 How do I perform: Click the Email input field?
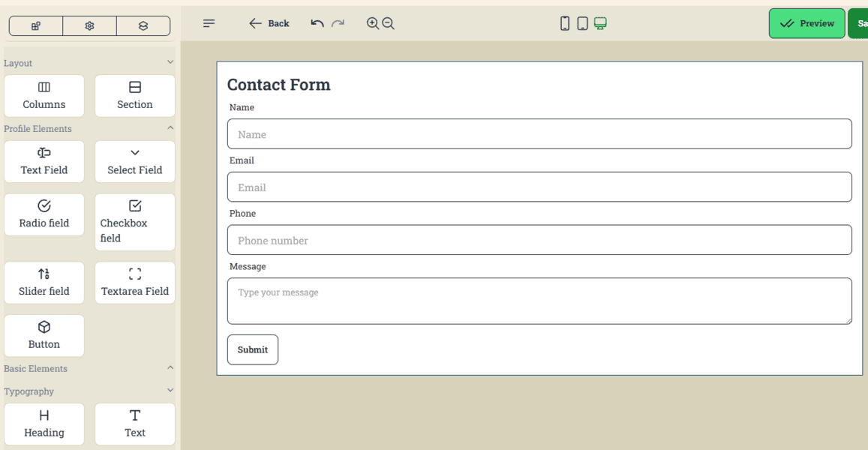coord(539,187)
